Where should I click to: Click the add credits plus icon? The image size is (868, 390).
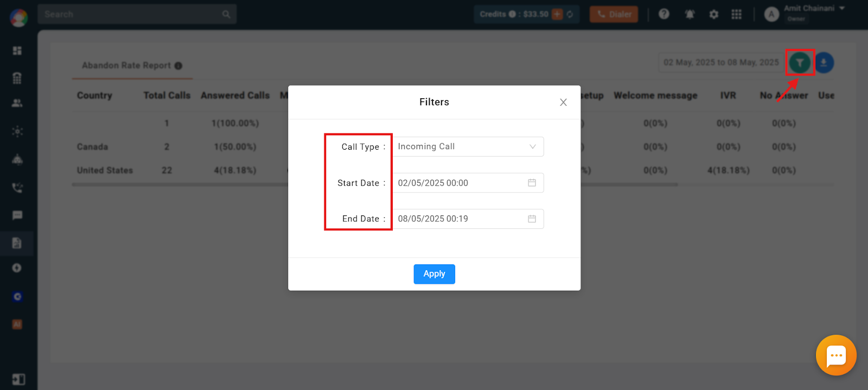pos(557,14)
